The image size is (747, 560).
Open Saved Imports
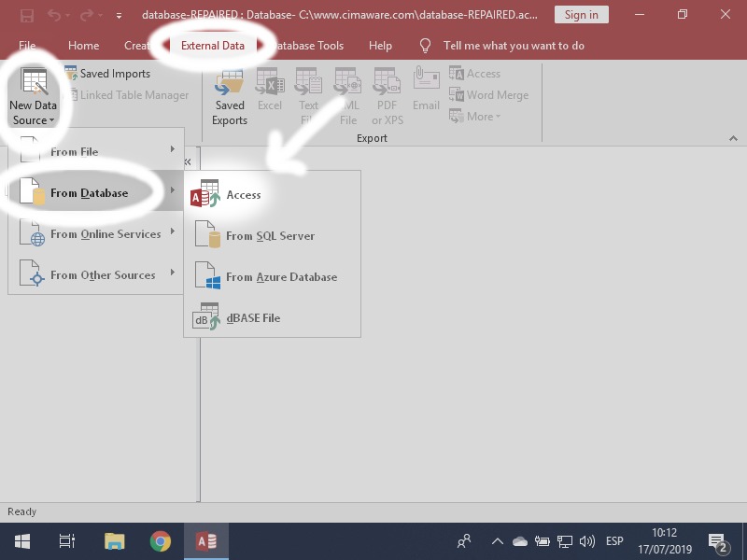107,74
